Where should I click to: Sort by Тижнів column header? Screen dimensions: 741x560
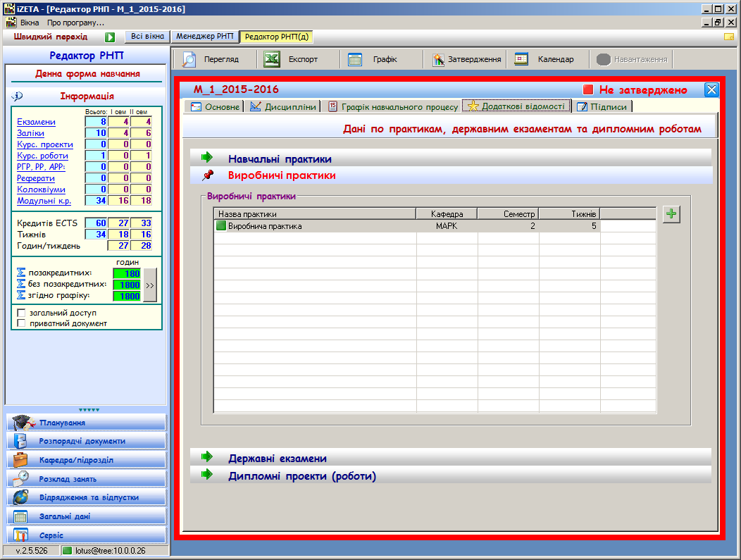click(569, 213)
